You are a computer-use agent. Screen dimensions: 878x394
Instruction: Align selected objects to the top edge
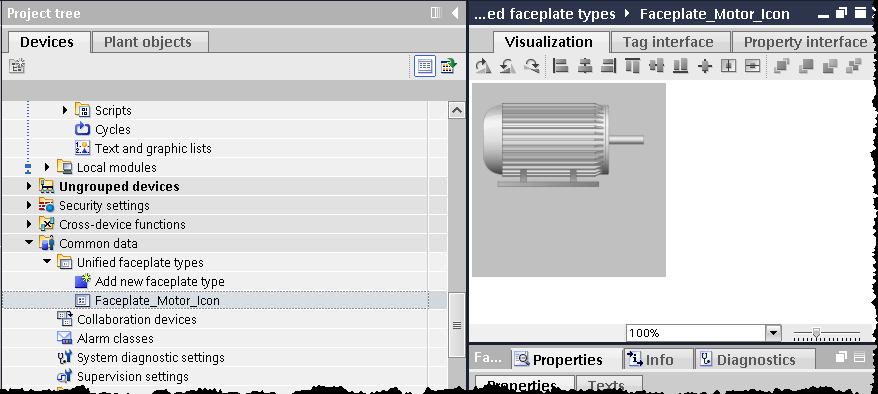[632, 66]
